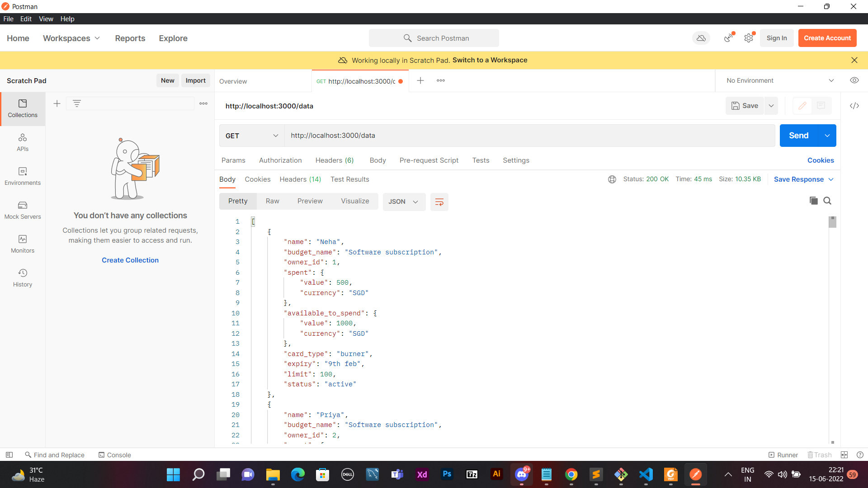Open the JSON response format dropdown
Viewport: 868px width, 488px height.
coord(404,202)
